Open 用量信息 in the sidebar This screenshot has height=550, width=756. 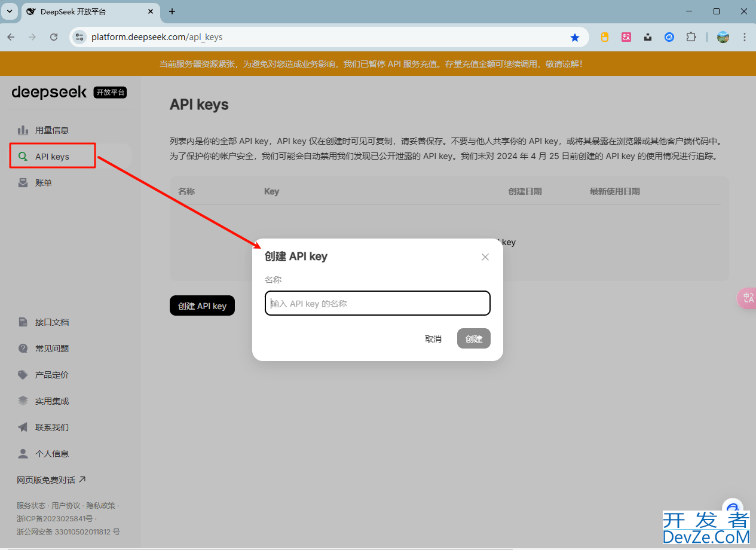[x=71, y=130]
